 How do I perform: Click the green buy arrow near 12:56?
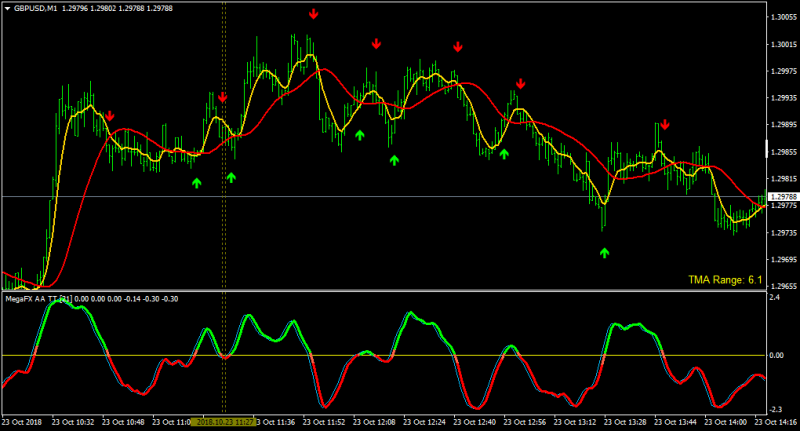pyautogui.click(x=504, y=154)
